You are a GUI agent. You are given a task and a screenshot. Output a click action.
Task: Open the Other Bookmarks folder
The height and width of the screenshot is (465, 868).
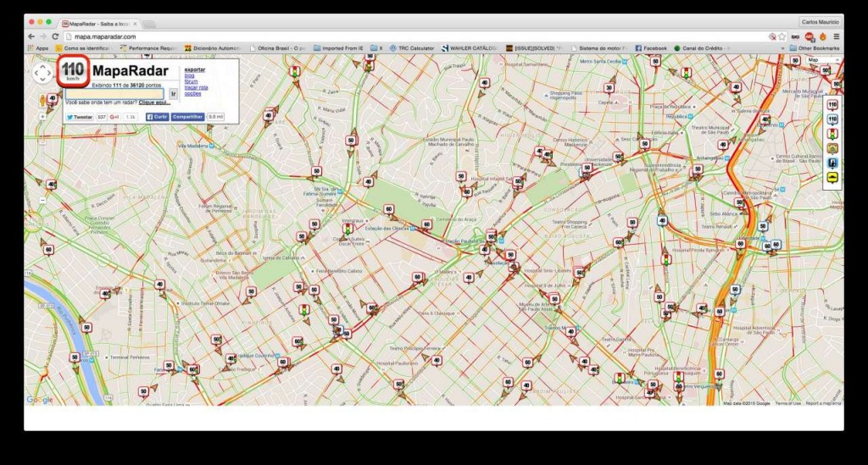pyautogui.click(x=814, y=48)
